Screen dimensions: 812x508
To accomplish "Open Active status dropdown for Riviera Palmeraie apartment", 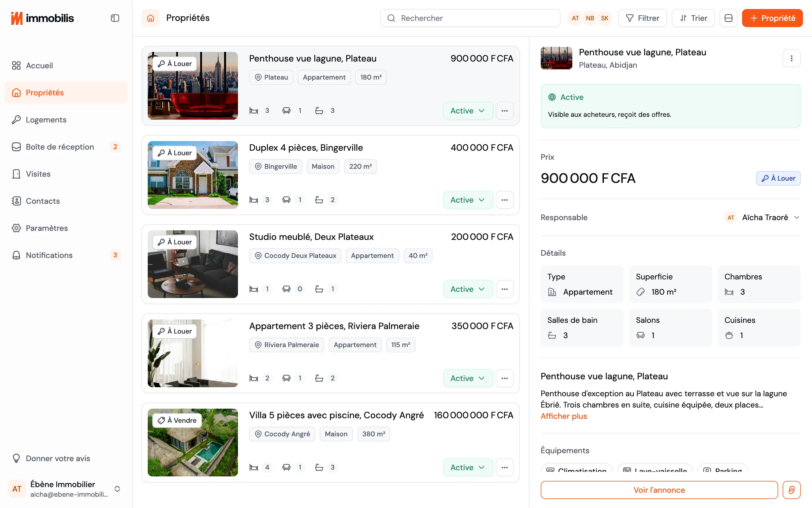I will [468, 378].
